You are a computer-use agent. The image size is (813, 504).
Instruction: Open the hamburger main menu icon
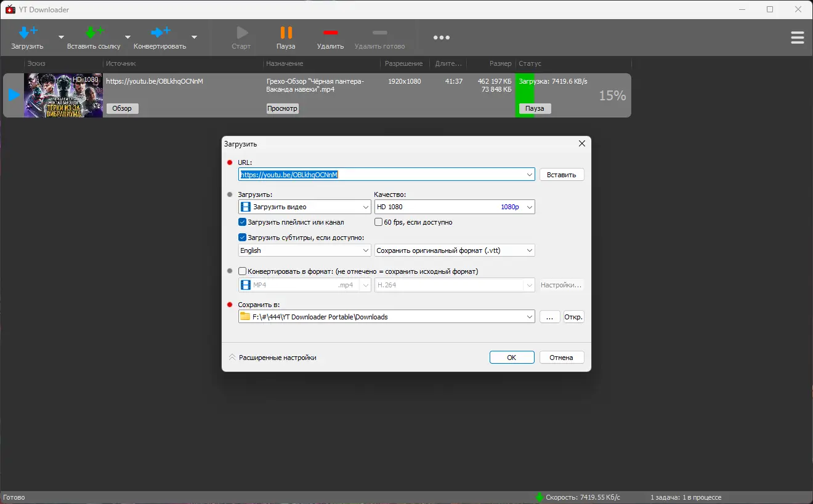tap(797, 38)
